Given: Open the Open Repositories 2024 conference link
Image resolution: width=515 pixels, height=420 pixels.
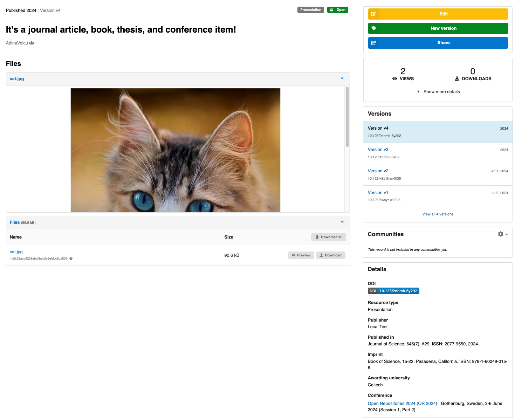Looking at the screenshot, I should point(403,404).
